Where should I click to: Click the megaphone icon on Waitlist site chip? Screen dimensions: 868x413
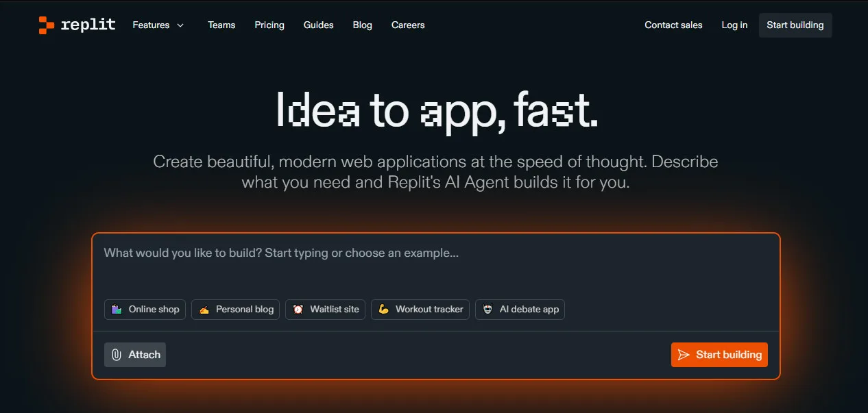pos(298,309)
